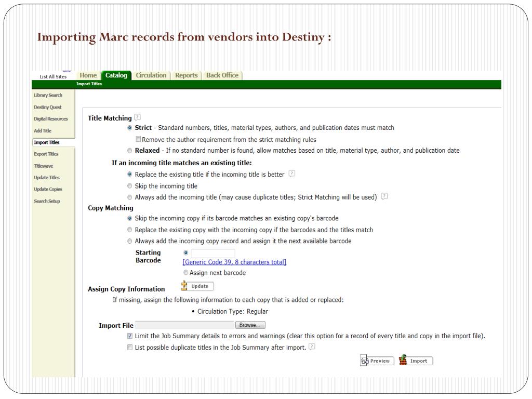
Task: Click the Starting Barcode text field
Action: 212,253
